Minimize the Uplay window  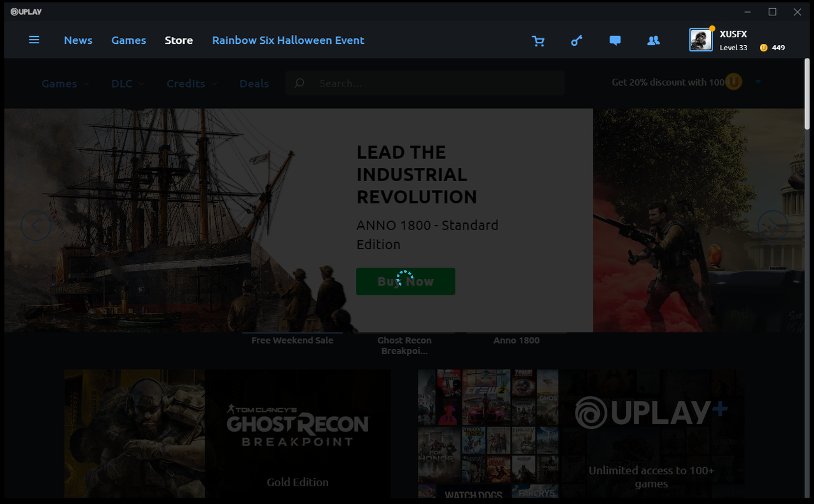tap(748, 11)
